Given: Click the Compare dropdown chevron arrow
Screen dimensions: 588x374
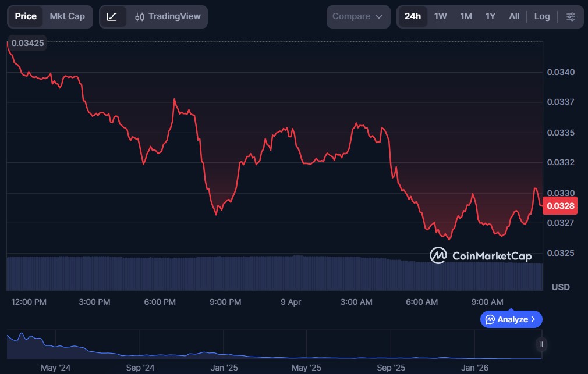Looking at the screenshot, I should coord(379,17).
